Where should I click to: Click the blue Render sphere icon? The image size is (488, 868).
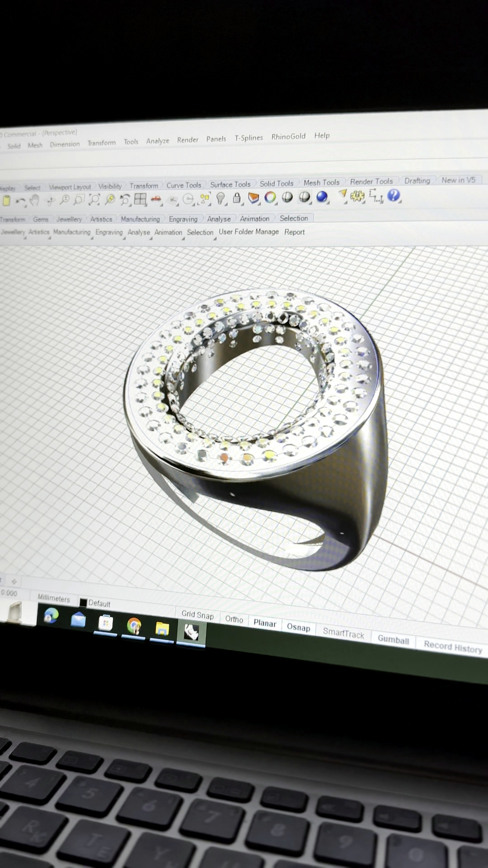coord(322,196)
